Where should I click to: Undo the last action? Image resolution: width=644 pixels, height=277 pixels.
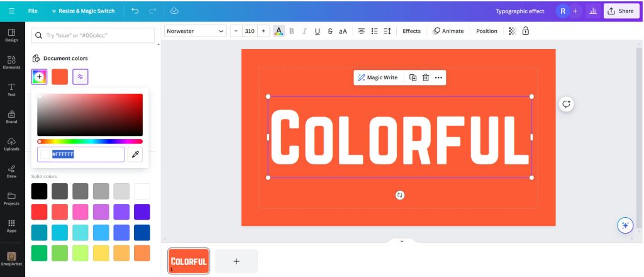136,11
